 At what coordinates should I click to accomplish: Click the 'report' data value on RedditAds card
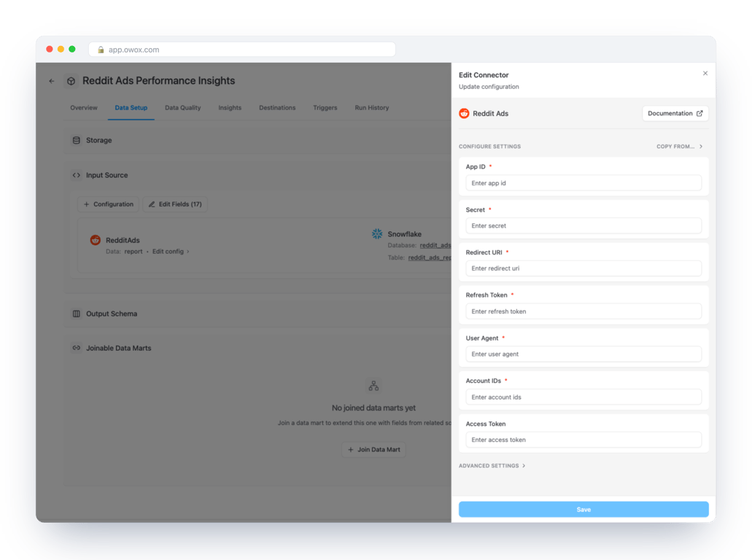[x=133, y=252]
